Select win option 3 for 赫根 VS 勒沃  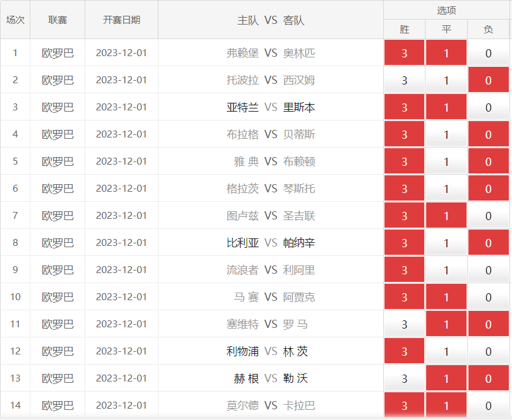(x=404, y=378)
